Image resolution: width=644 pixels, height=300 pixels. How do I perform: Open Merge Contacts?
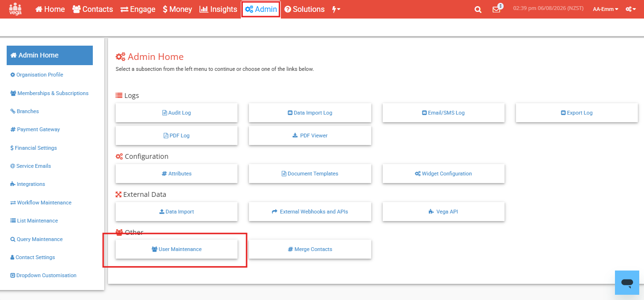310,249
